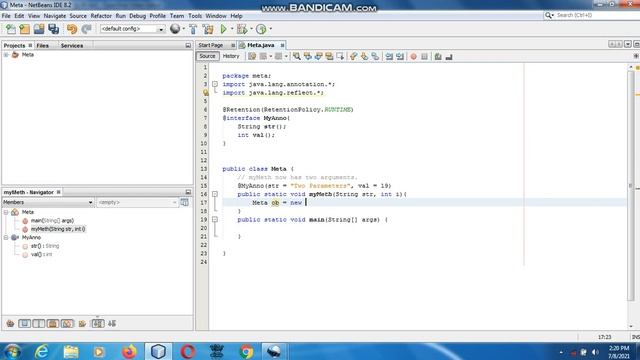Click the Stop Macro Recording icon
Screen dimensions: 640x360
(x=424, y=56)
